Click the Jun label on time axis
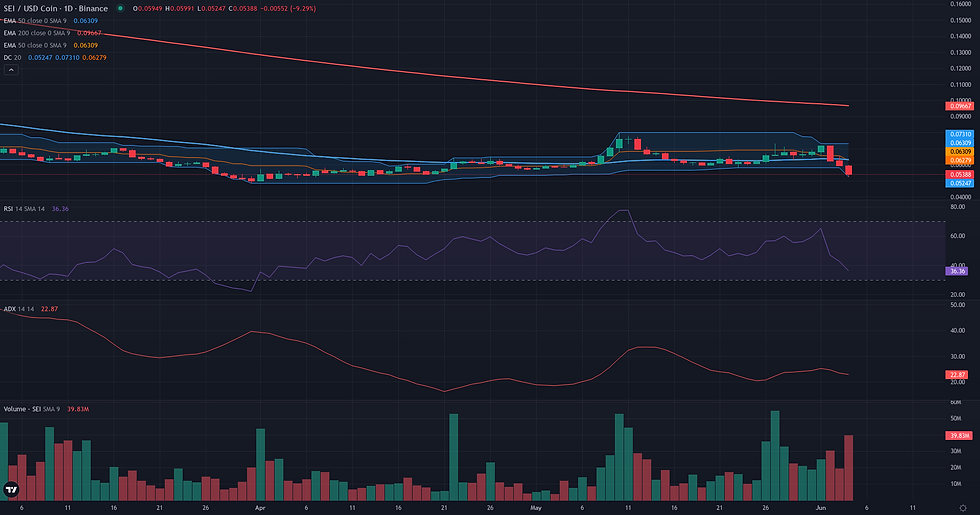The image size is (980, 515). coord(821,508)
